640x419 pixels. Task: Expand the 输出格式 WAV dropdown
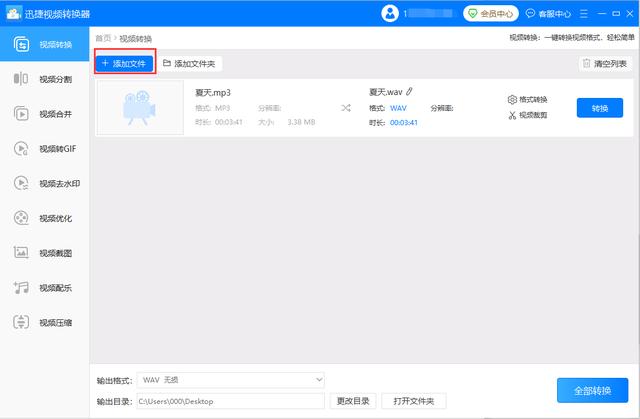pyautogui.click(x=230, y=380)
